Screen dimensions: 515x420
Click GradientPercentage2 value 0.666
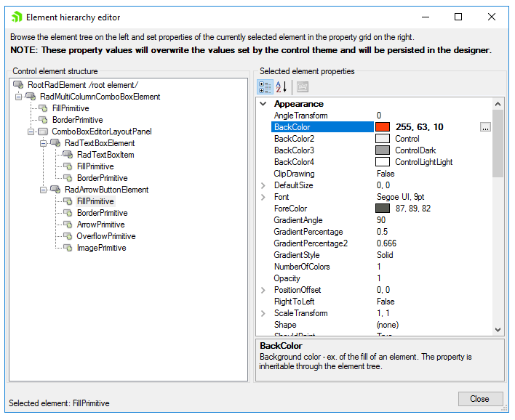coord(386,243)
